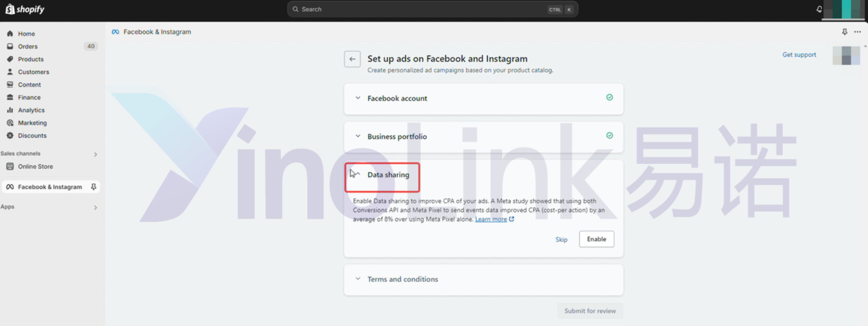
Task: Expand the Terms and conditions section
Action: pyautogui.click(x=358, y=279)
